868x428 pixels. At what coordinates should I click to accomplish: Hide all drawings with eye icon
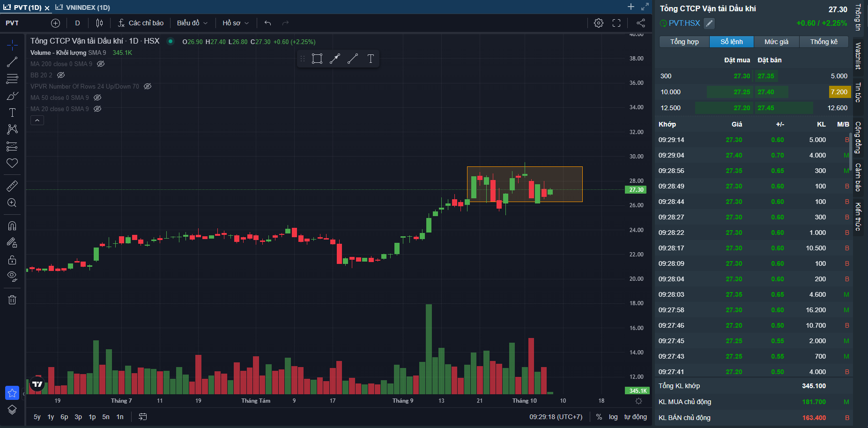tap(12, 277)
